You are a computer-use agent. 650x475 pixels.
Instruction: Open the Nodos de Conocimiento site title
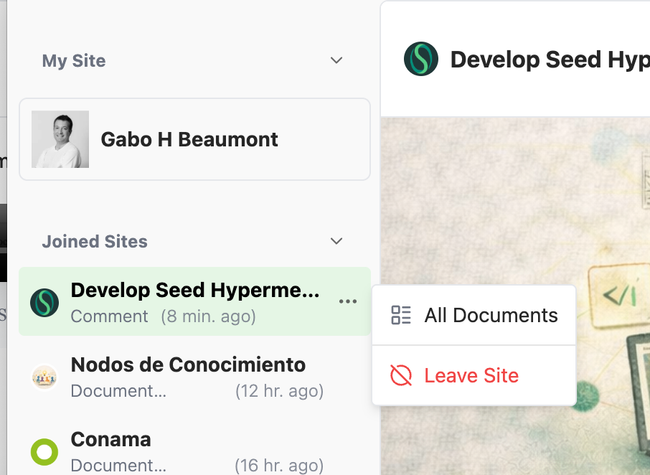(x=188, y=365)
